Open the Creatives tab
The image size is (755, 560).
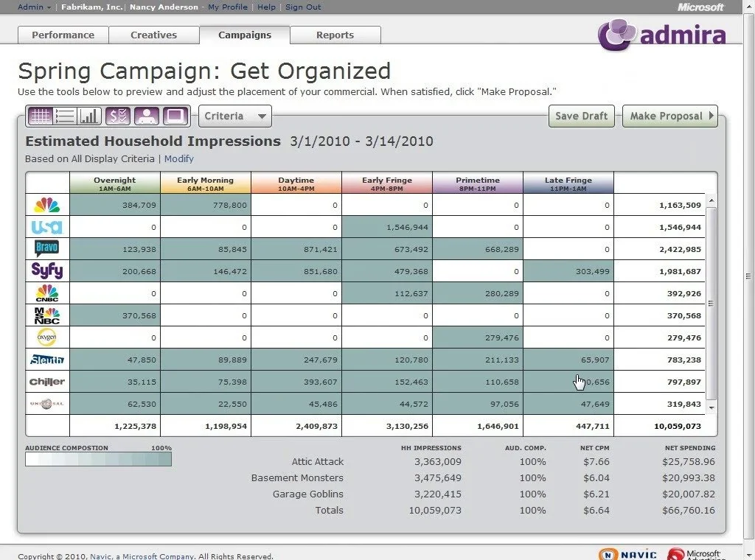tap(153, 35)
